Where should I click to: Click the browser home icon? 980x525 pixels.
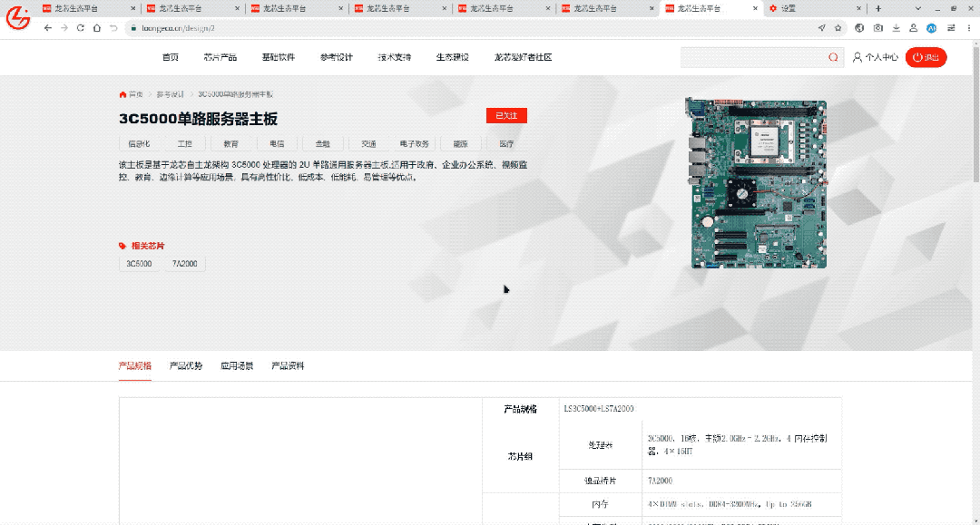click(97, 28)
